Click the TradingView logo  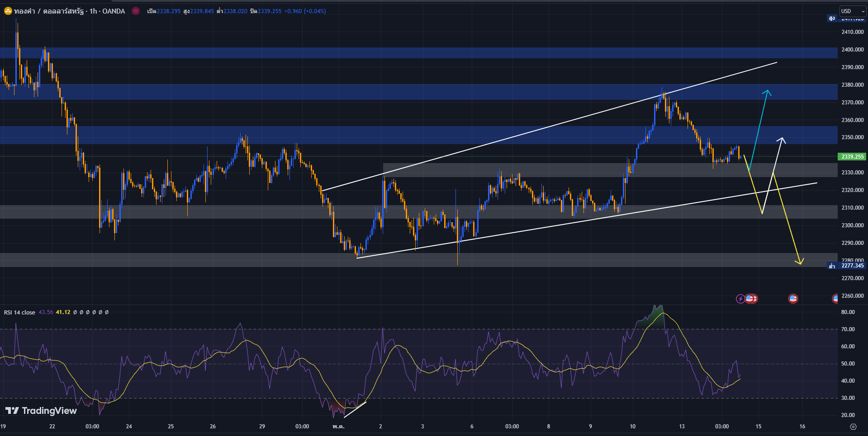point(41,411)
